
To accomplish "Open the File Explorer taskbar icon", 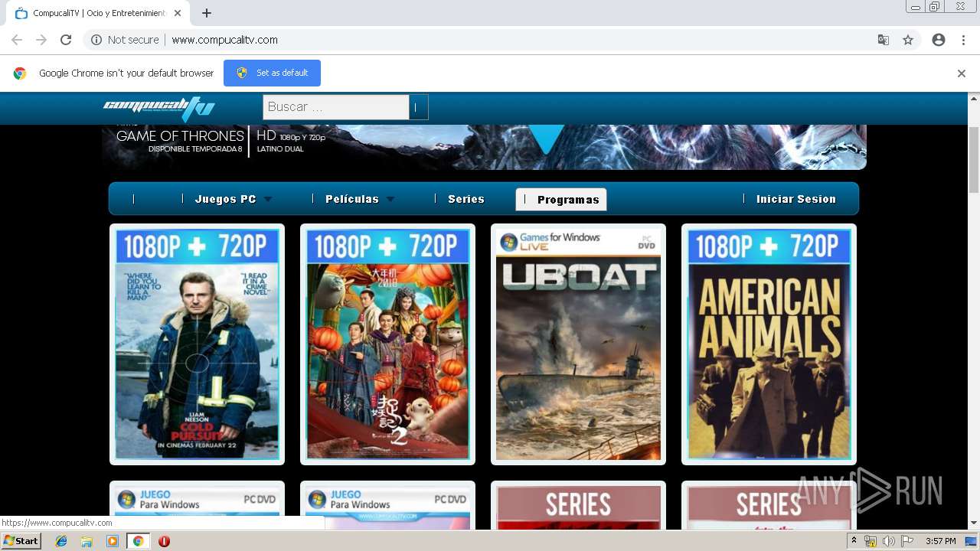I will point(87,541).
